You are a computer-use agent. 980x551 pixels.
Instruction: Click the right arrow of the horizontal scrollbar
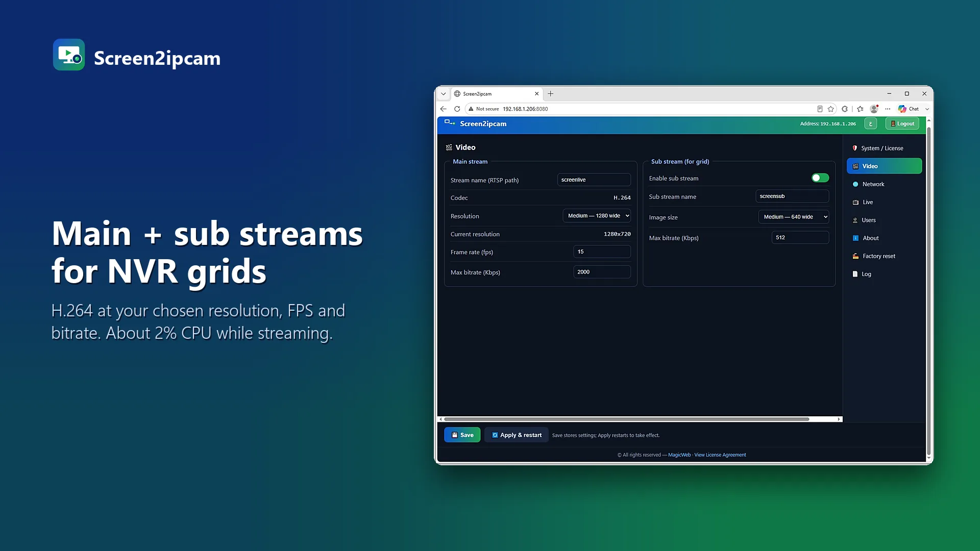coord(839,419)
